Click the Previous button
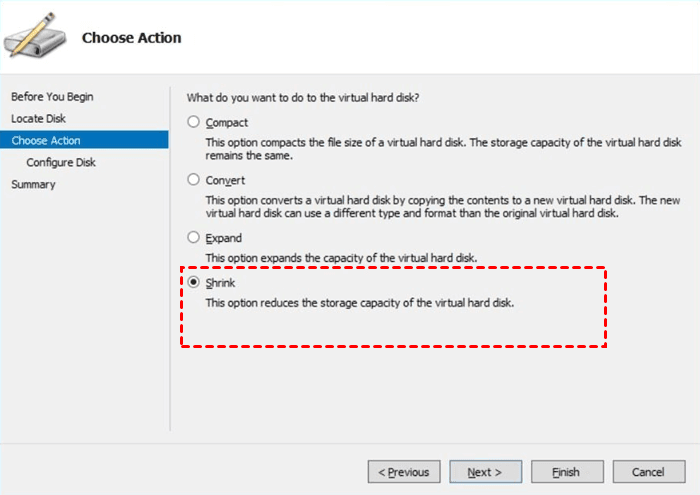 click(x=404, y=472)
